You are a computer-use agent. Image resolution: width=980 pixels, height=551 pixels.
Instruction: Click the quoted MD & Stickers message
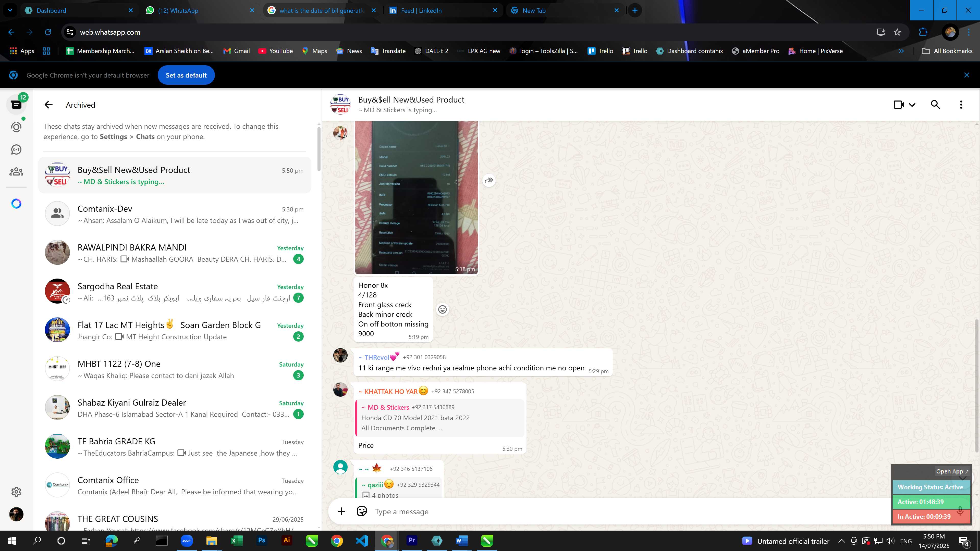[x=439, y=418]
